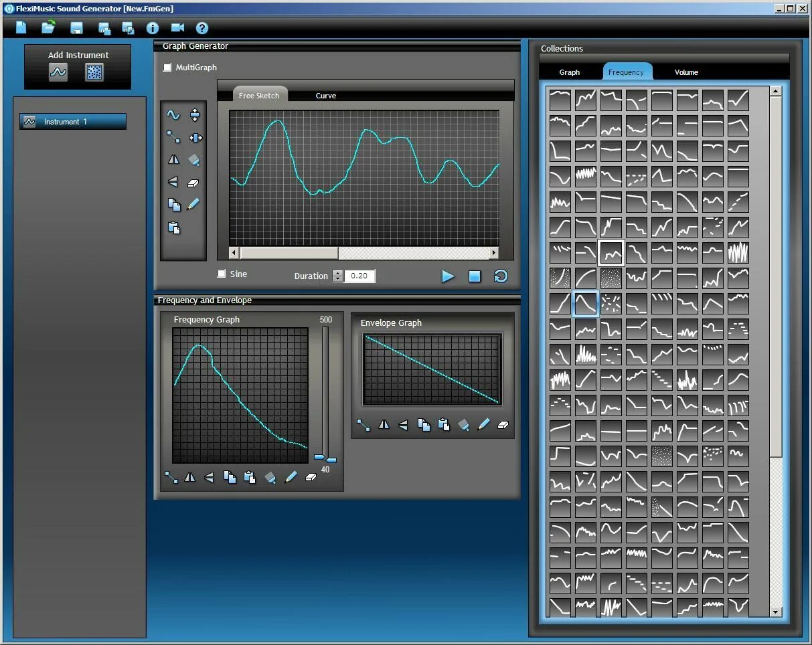Click the Collections scroll down arrow
Image resolution: width=812 pixels, height=645 pixels.
[776, 612]
